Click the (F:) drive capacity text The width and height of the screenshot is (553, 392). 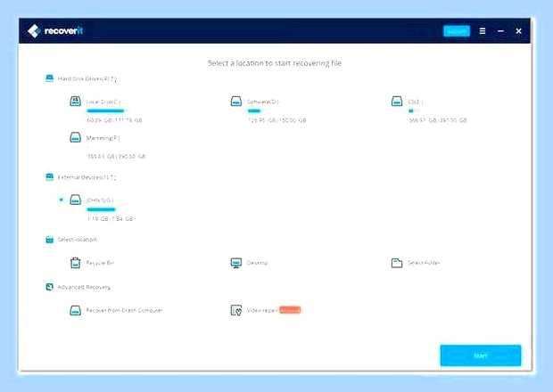(116, 156)
